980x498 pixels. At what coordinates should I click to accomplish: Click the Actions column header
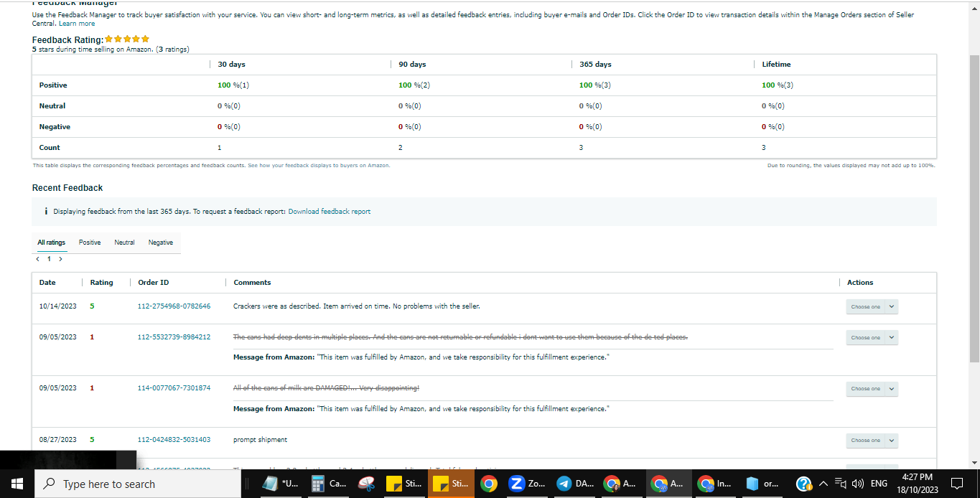coord(860,283)
